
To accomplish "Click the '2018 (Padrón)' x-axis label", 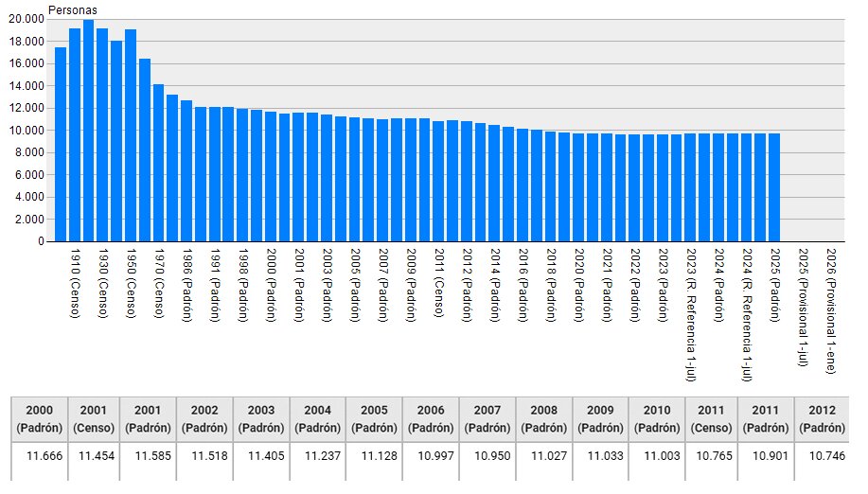I will pyautogui.click(x=551, y=286).
